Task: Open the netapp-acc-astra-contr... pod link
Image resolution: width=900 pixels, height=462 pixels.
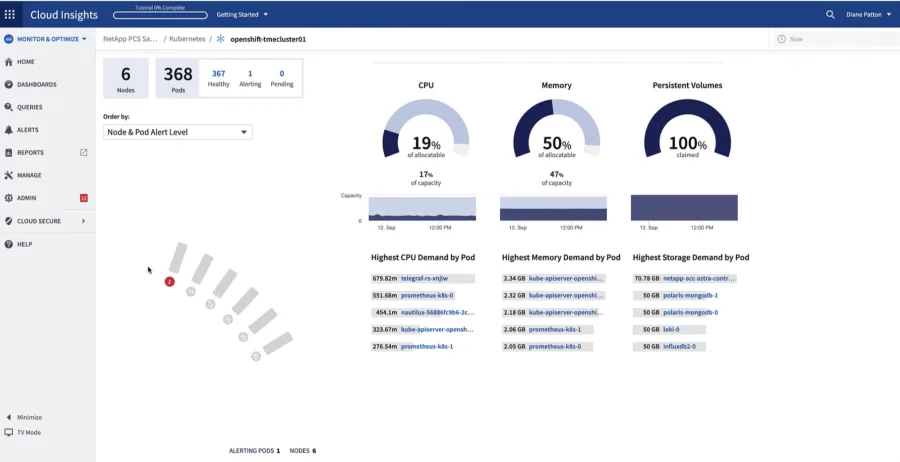Action: pyautogui.click(x=699, y=278)
